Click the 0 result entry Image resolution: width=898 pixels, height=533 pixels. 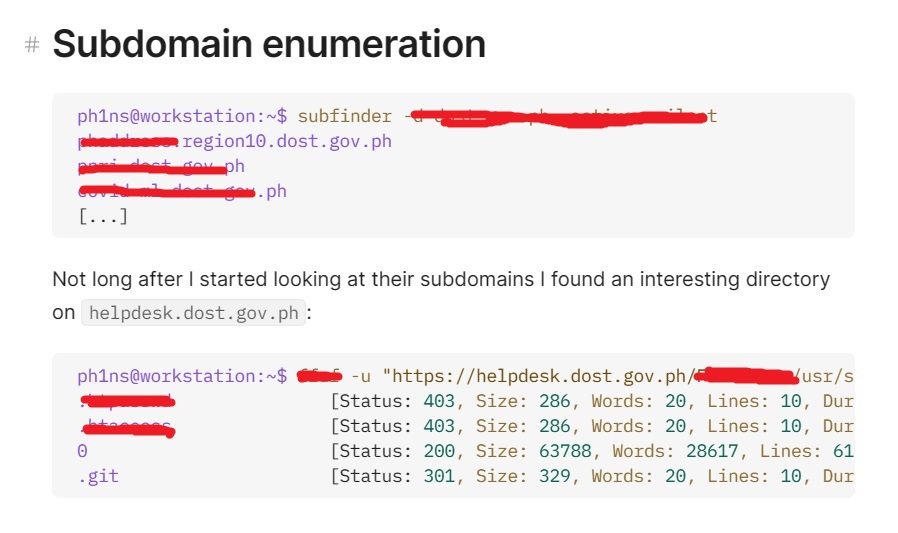(x=82, y=451)
